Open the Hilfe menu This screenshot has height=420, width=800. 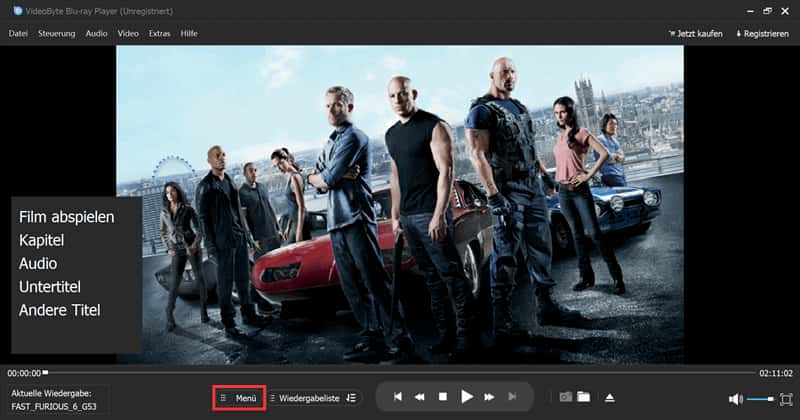pyautogui.click(x=189, y=34)
